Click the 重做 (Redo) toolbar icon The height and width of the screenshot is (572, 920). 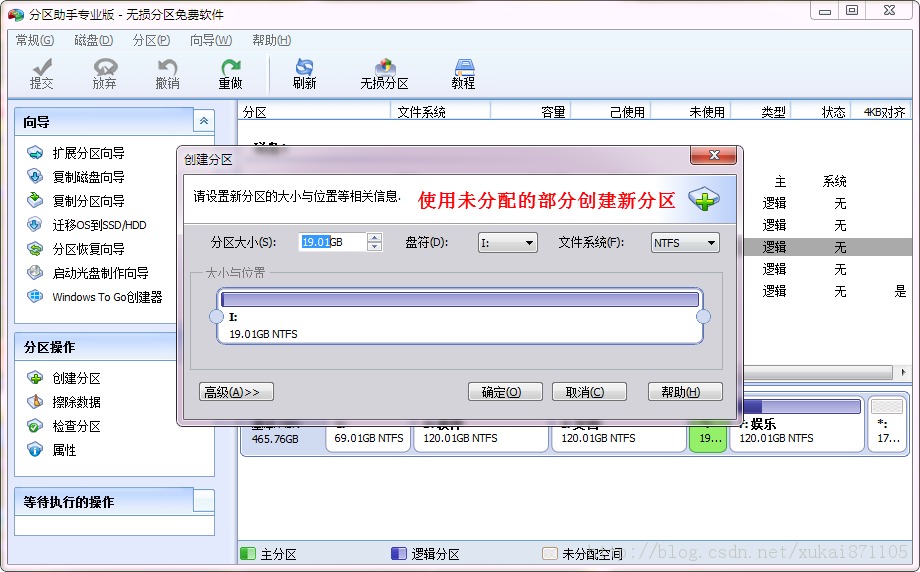pyautogui.click(x=230, y=73)
